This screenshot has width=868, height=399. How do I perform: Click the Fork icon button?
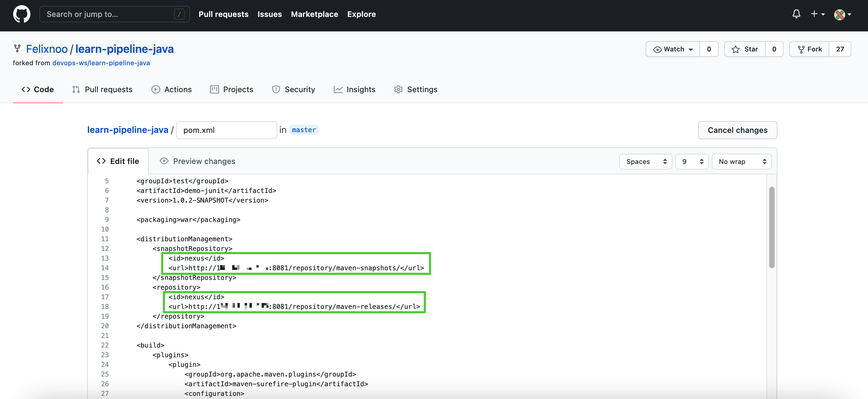(809, 49)
